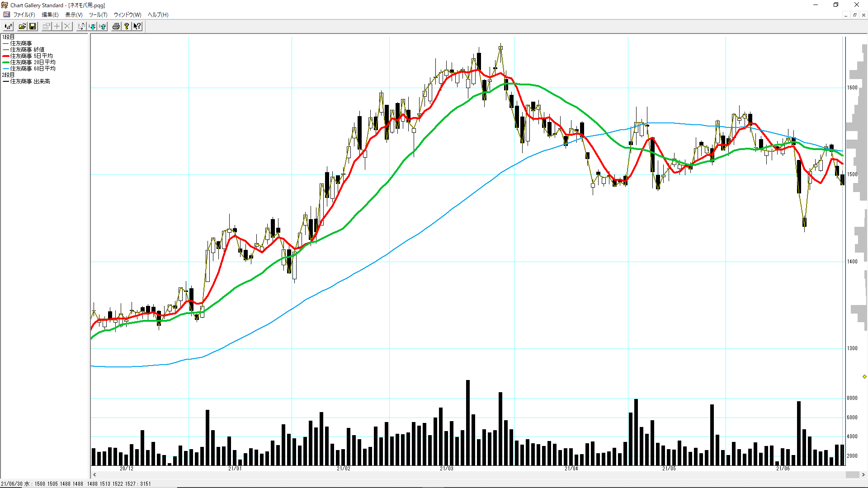The height and width of the screenshot is (488, 868).
Task: Click the blue down-arrow chart icon
Action: click(92, 26)
